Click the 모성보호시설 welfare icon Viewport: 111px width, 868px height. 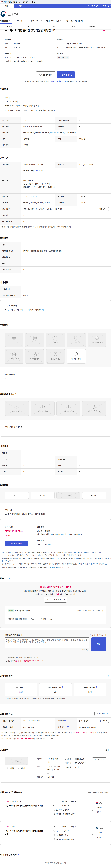point(55,357)
